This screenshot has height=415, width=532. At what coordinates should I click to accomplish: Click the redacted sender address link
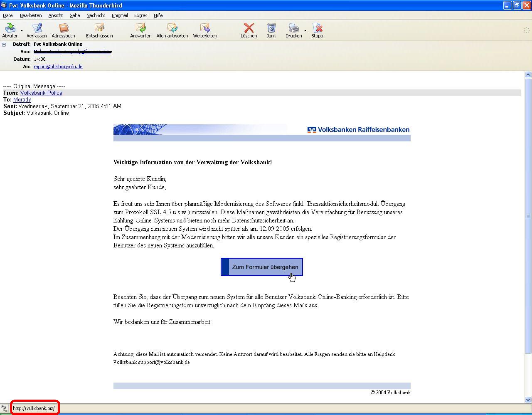tap(72, 52)
